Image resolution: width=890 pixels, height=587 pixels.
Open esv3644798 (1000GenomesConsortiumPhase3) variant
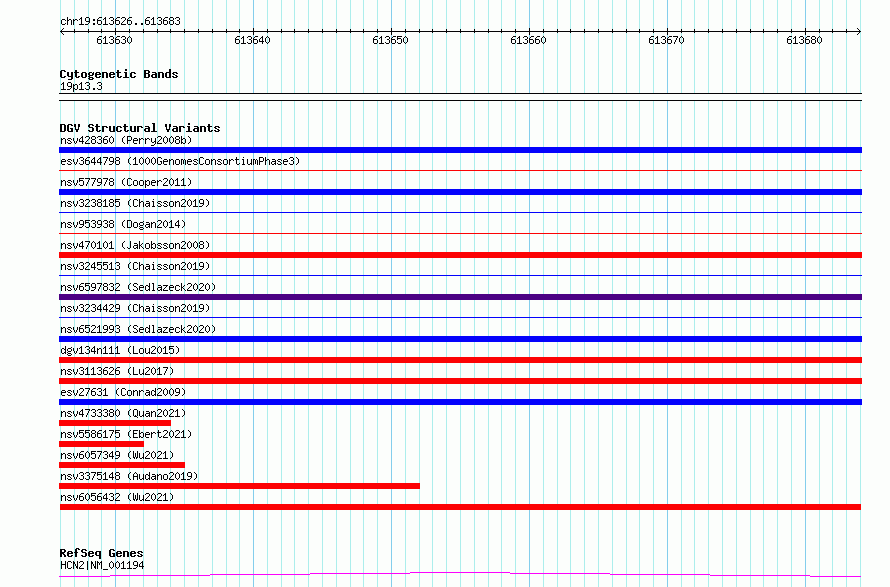pos(180,161)
